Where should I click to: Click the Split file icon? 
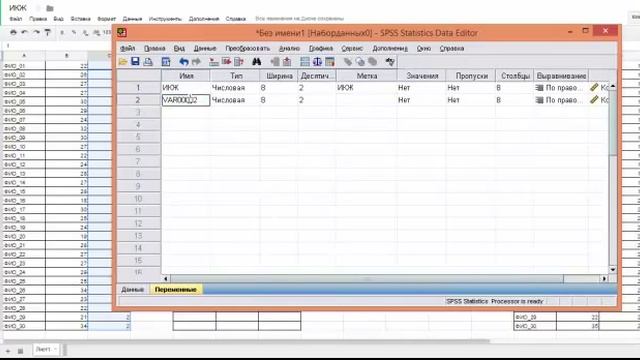[x=304, y=62]
